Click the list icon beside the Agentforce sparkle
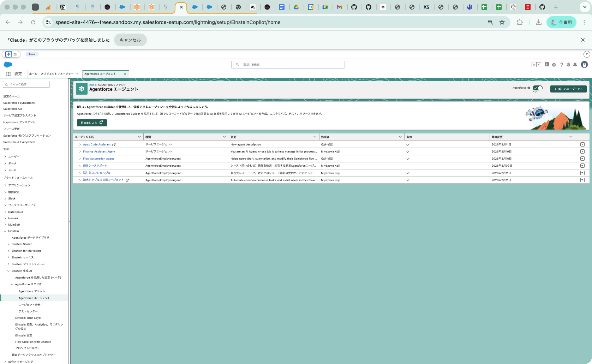The height and width of the screenshot is (364, 592). point(15,54)
